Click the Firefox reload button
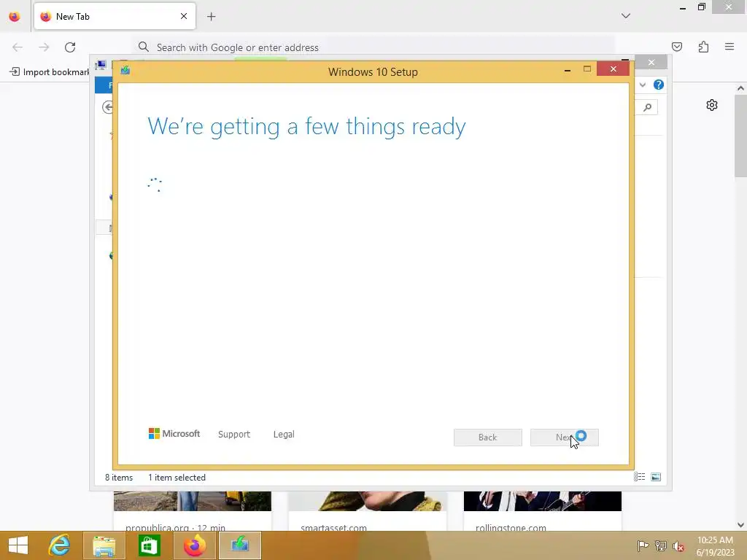Screen dimensions: 747x560 [x=70, y=47]
